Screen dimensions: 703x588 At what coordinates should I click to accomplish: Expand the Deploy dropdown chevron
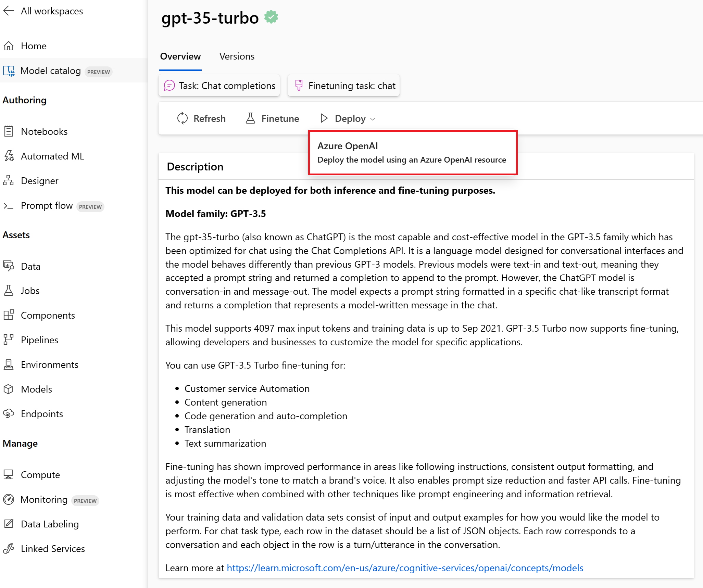point(373,119)
